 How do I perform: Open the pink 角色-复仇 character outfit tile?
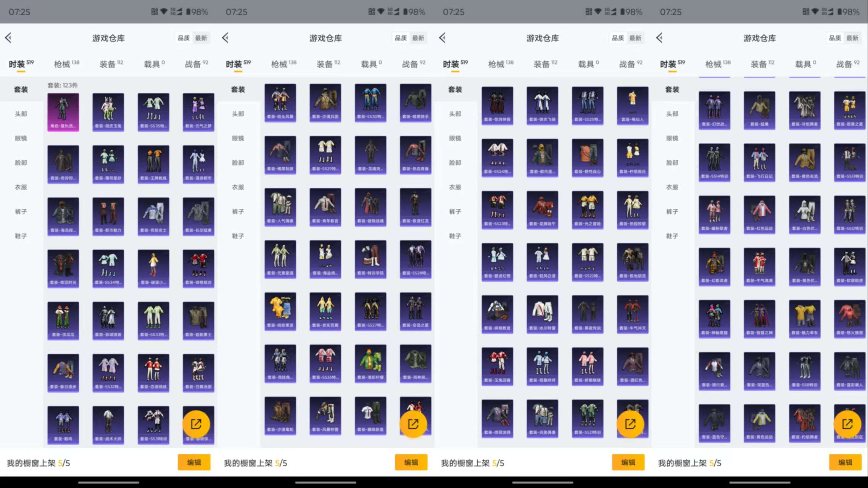pos(63,112)
